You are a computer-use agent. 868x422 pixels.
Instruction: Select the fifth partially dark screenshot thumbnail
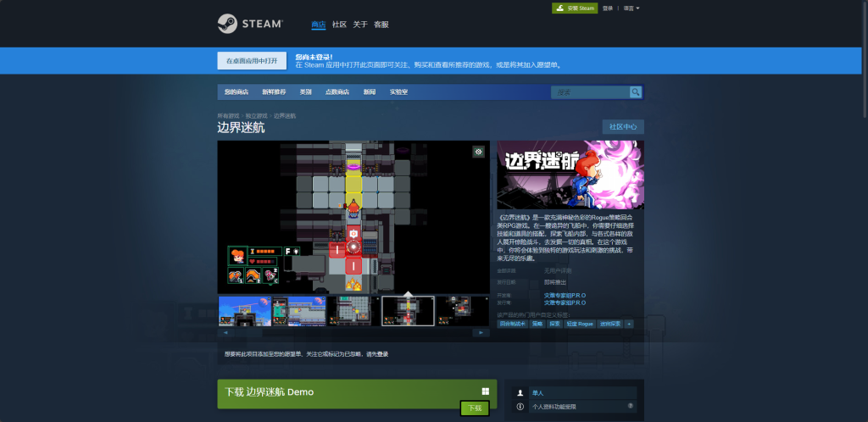[463, 311]
